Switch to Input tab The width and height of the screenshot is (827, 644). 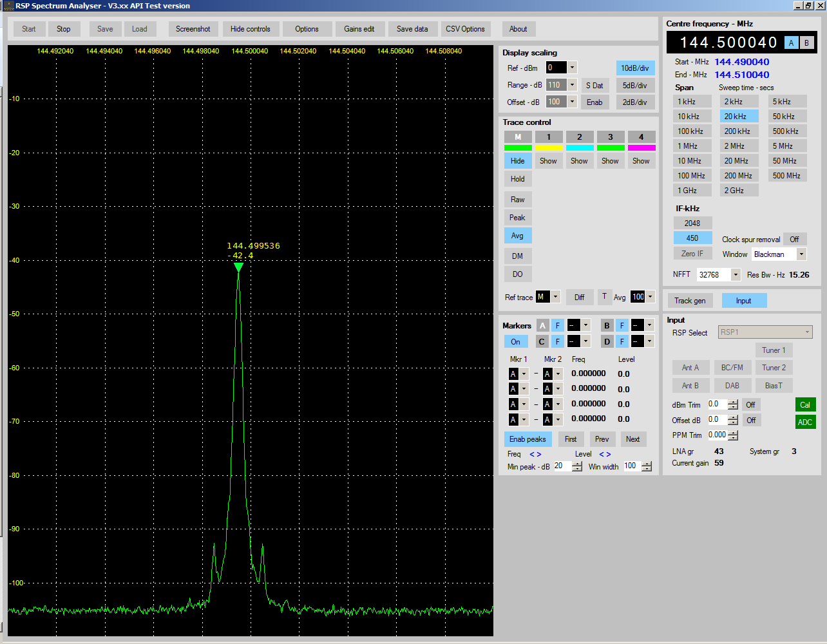(x=744, y=301)
